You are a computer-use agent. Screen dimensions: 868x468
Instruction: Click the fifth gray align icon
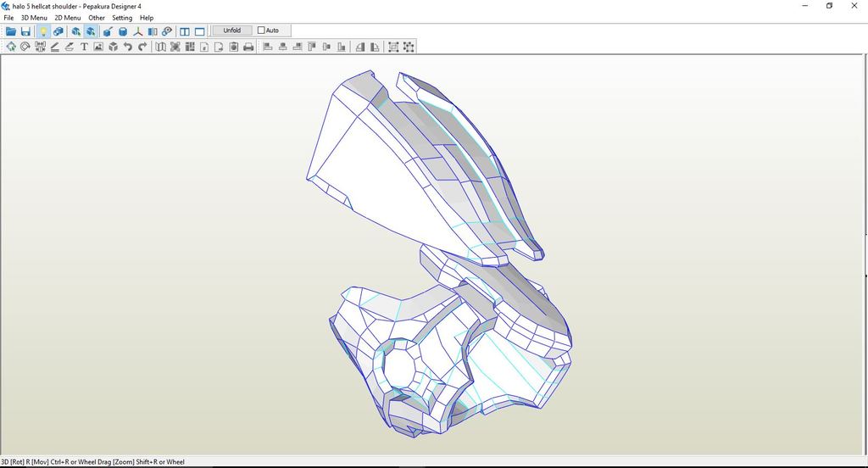pyautogui.click(x=326, y=47)
